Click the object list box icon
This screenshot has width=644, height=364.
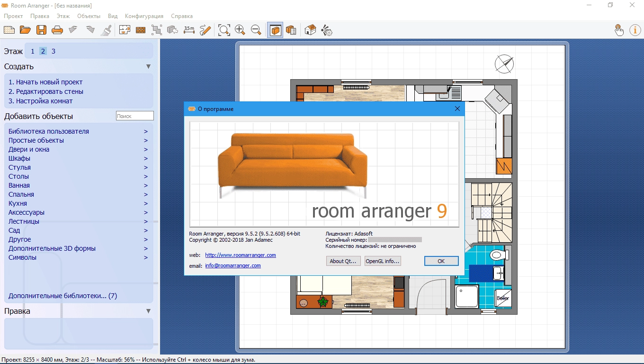tap(291, 30)
